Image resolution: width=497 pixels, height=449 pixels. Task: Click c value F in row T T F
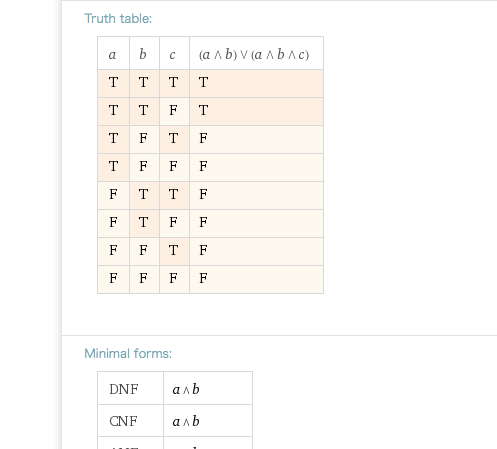(173, 110)
